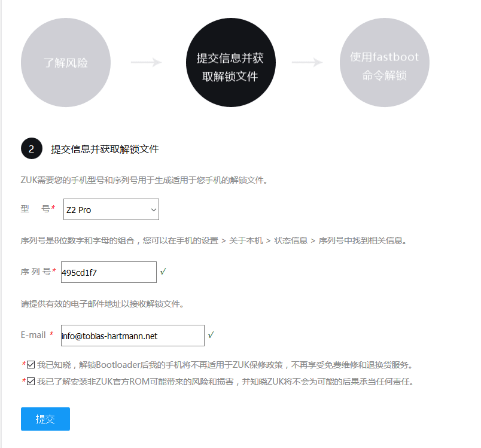This screenshot has height=448, width=481.
Task: Select the 了解风险 step circle
Action: click(x=66, y=63)
